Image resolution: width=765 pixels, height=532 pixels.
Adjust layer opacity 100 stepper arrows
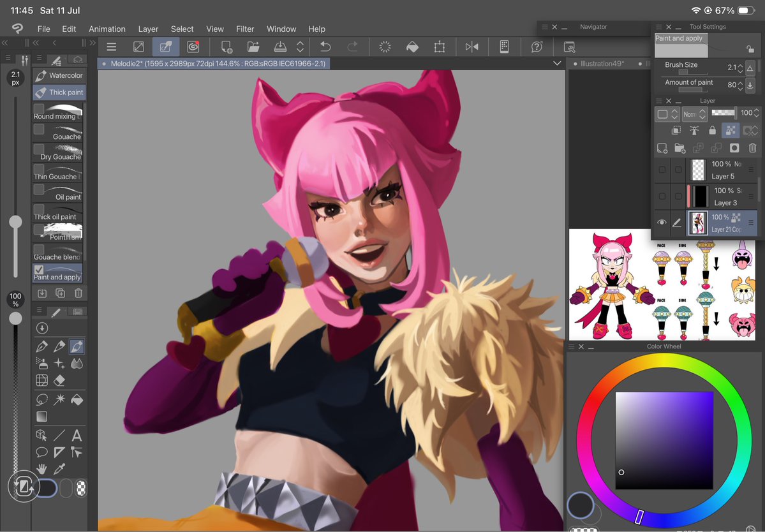coord(756,113)
